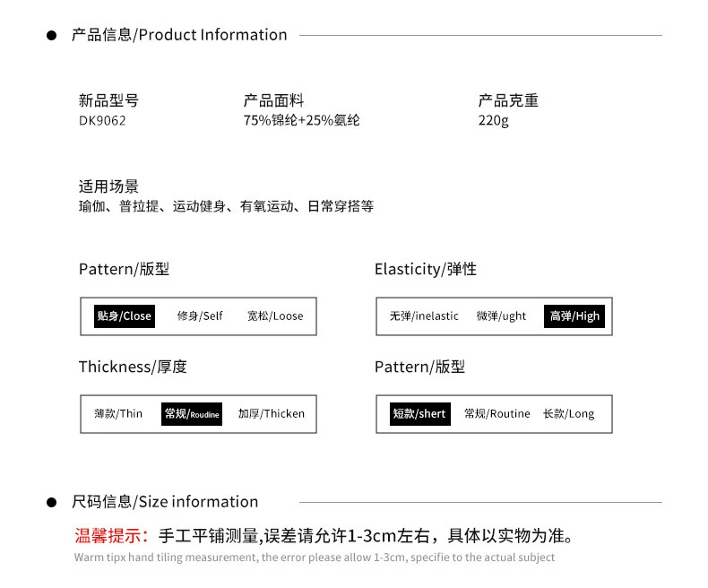This screenshot has height=588, width=708.
Task: Click the 220g product weight value
Action: (493, 120)
